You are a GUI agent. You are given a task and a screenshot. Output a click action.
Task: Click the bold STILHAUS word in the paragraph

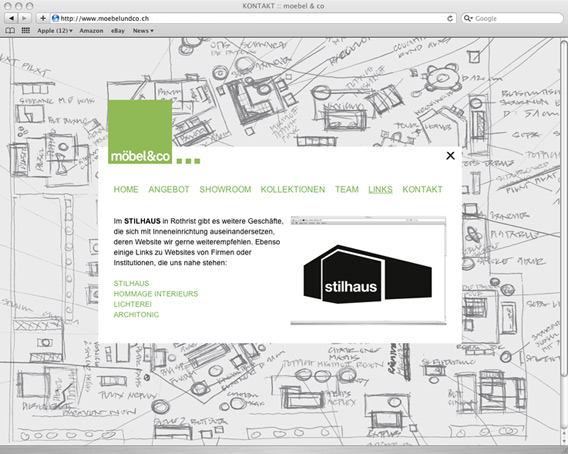coord(142,221)
